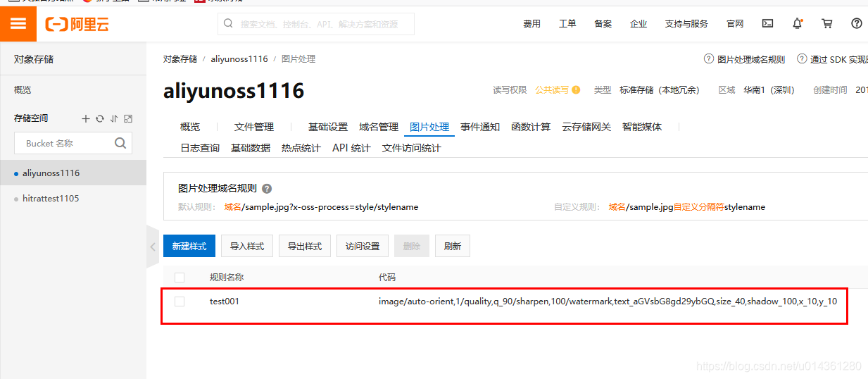868x379 pixels.
Task: Click the disabled 删除 button
Action: [x=412, y=246]
